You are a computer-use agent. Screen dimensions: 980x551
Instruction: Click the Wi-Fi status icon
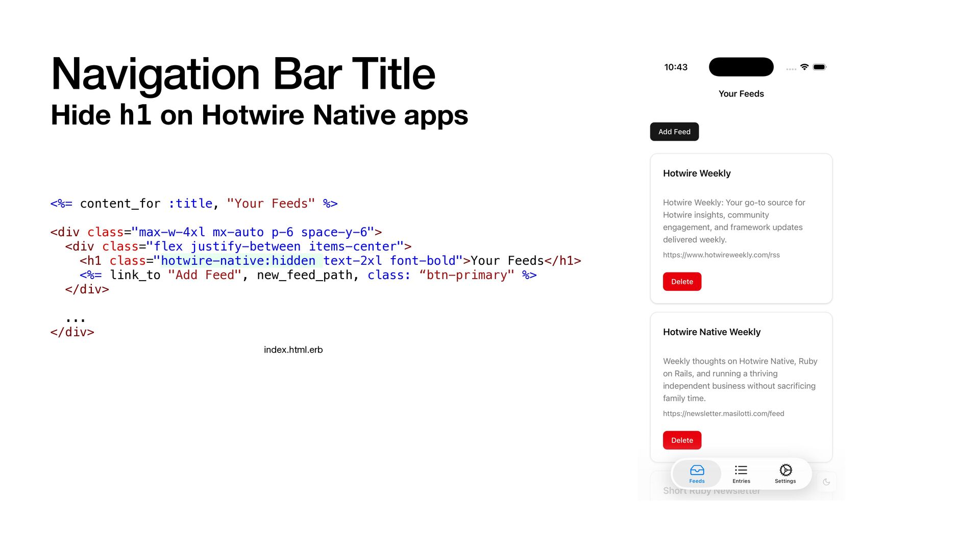(804, 67)
